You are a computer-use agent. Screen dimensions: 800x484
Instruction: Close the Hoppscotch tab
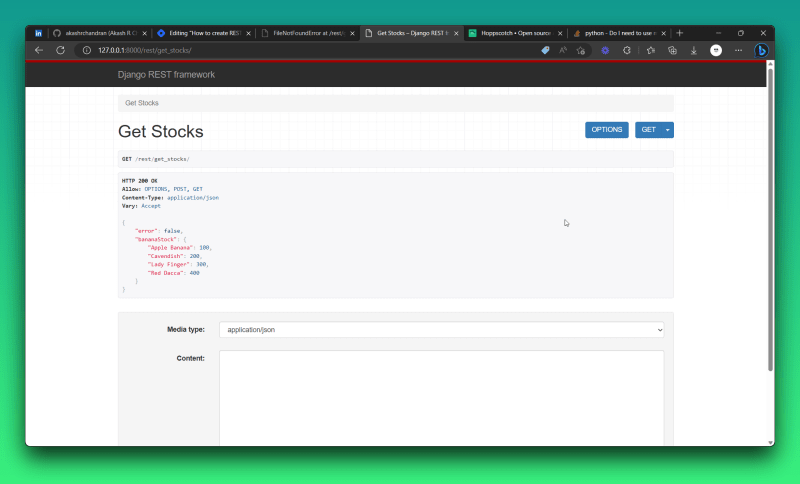click(x=560, y=33)
